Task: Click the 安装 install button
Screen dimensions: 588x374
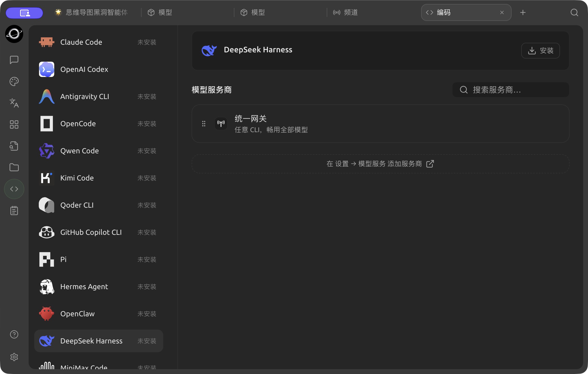Action: pos(540,51)
